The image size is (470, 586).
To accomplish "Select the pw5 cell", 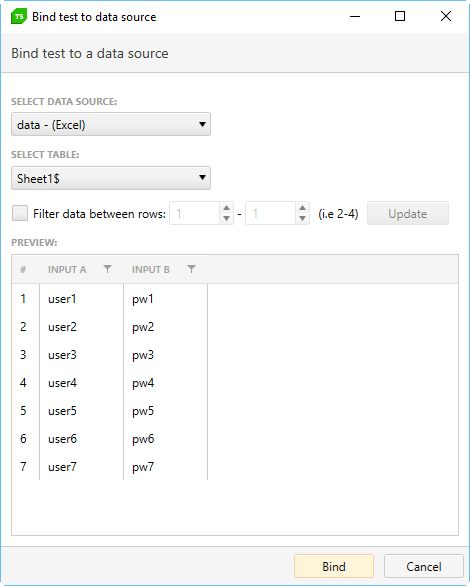I will 166,411.
